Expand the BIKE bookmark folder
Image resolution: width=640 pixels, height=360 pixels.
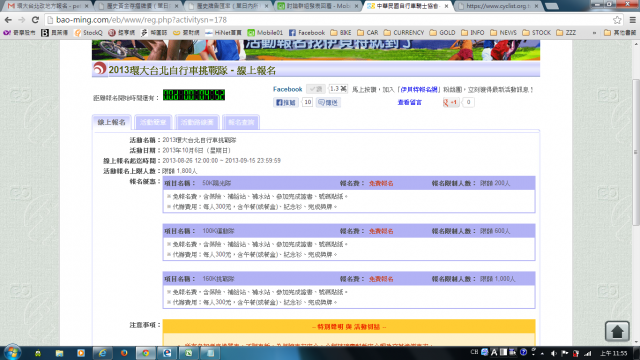tap(341, 33)
